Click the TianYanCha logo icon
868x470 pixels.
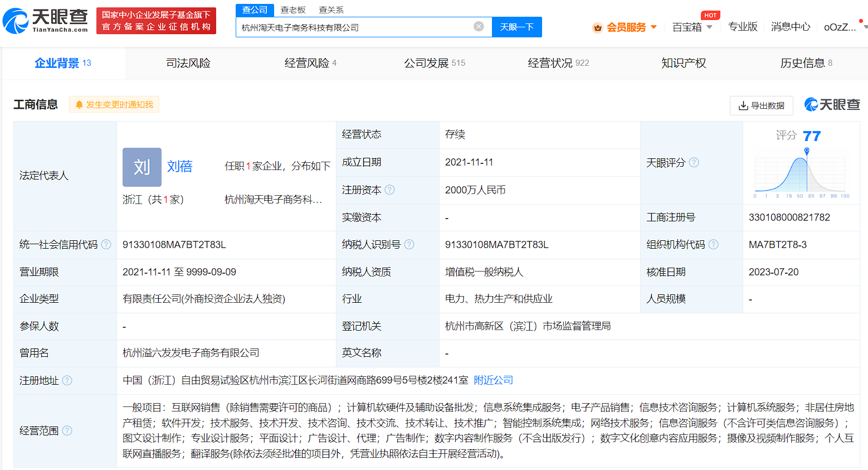16,21
